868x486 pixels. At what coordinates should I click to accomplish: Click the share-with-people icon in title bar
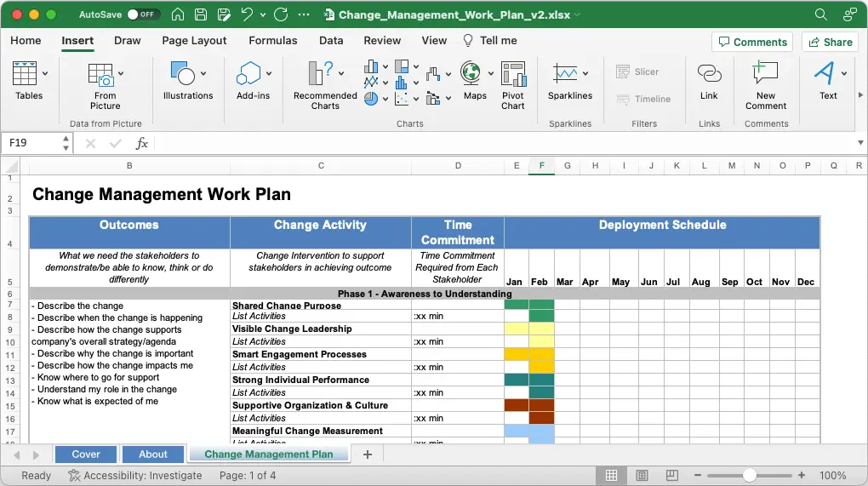(850, 14)
